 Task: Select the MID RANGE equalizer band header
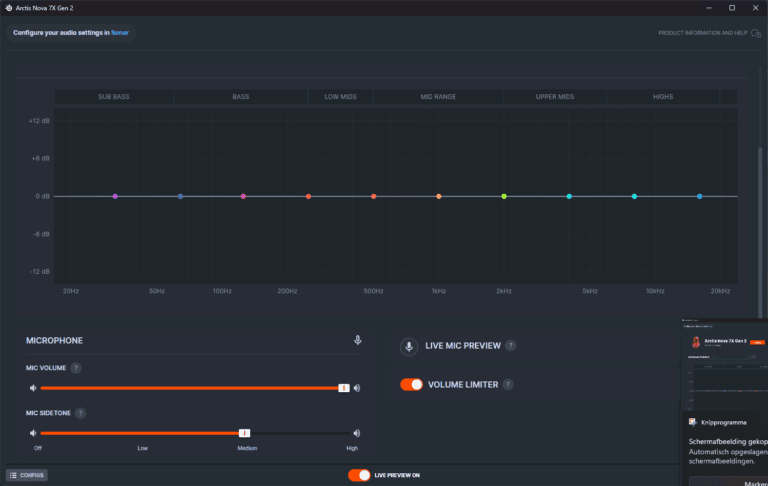coord(438,97)
